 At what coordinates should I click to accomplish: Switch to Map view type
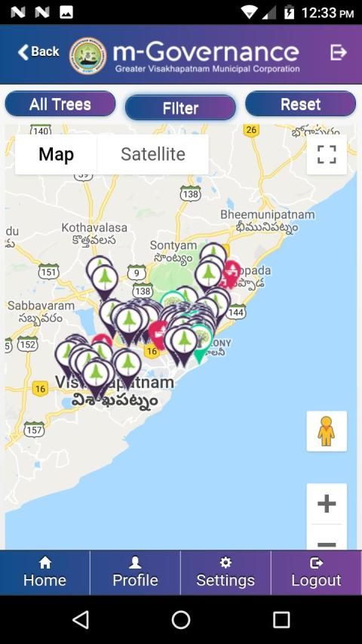tap(57, 155)
